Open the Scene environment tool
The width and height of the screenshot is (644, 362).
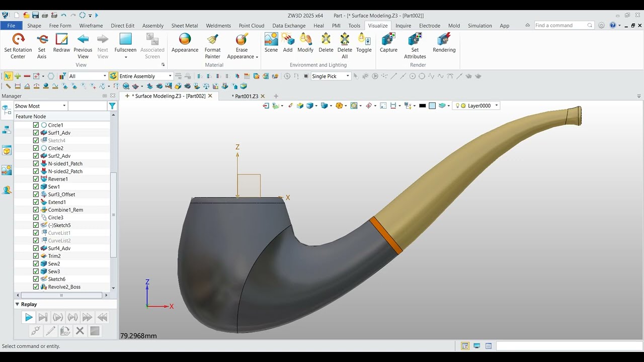(271, 43)
